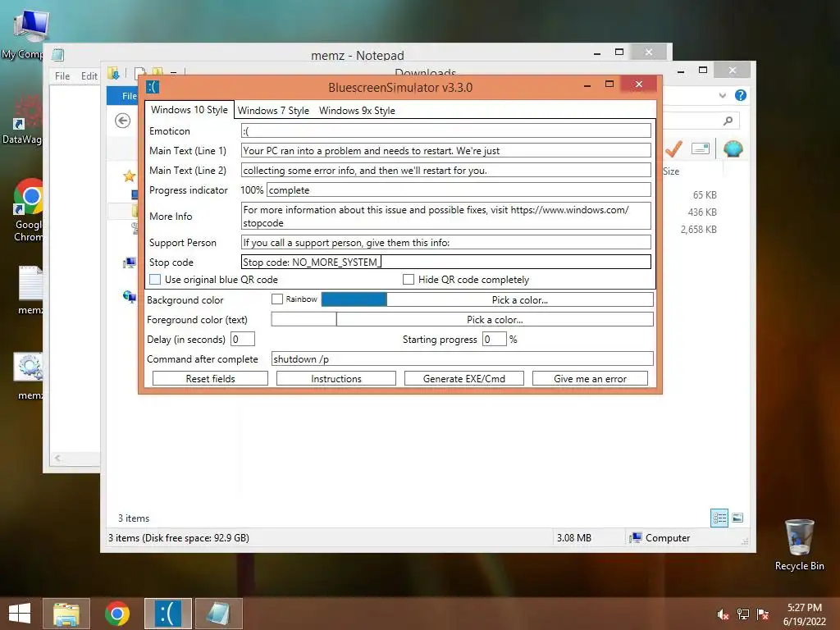Expand the ribbon chevron in Downloads window
840x630 pixels.
[722, 95]
